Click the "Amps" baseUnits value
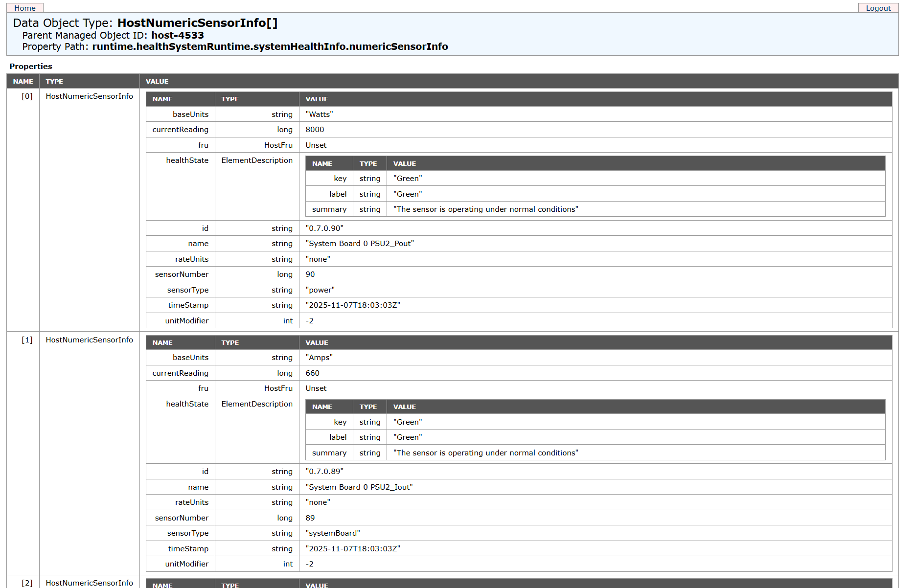The height and width of the screenshot is (588, 916). 319,358
